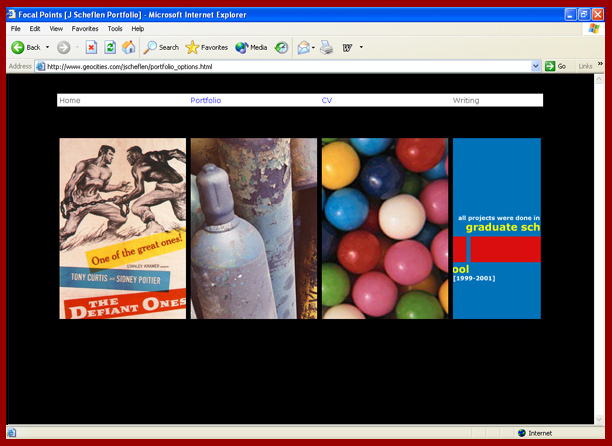Viewport: 612px width, 446px height.
Task: Click the Home link in the page navigation
Action: click(70, 100)
